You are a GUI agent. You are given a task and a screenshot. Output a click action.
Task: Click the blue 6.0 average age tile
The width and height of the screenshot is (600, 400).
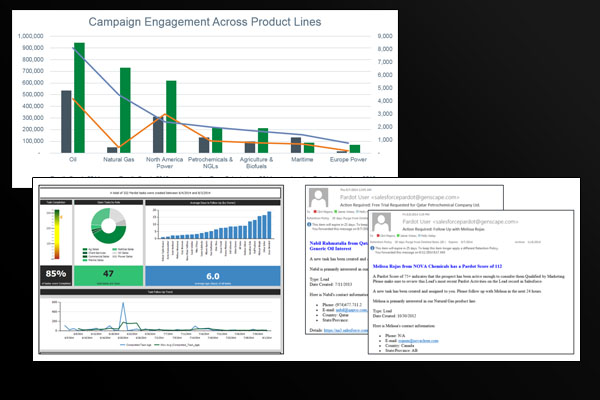(x=212, y=276)
